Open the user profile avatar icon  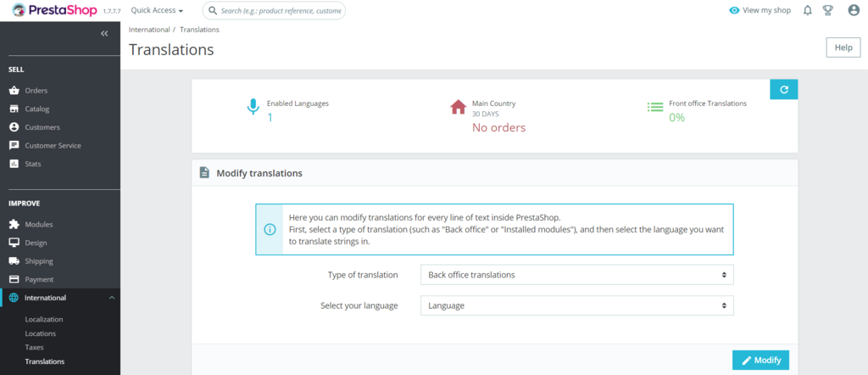pos(853,11)
